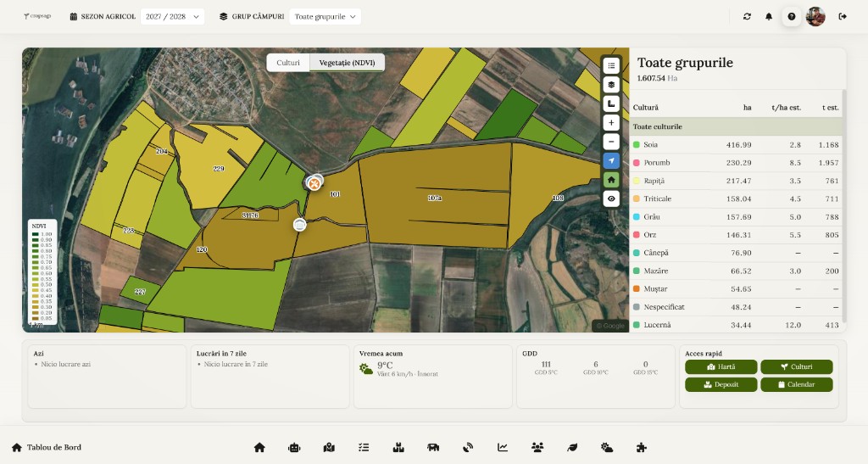Open the warehouse boxes icon in bottom navigation

(398, 447)
